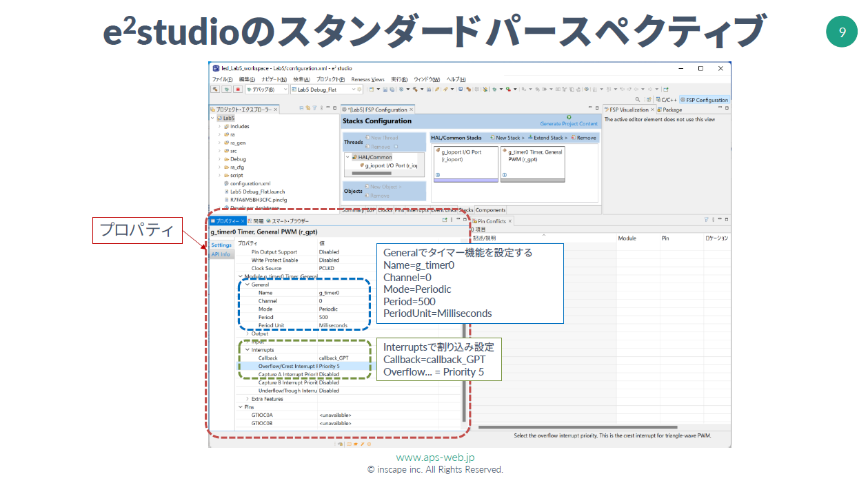The height and width of the screenshot is (483, 868).
Task: Open Project Explorer filter icon
Action: point(315,109)
